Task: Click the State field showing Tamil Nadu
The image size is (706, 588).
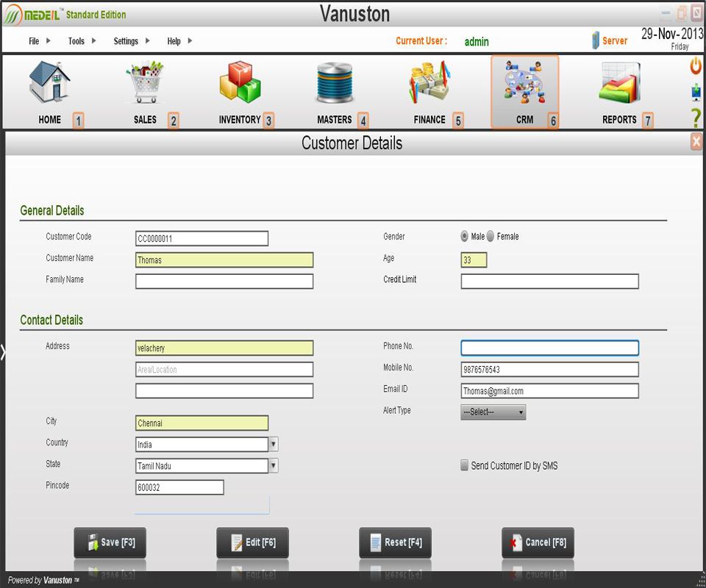Action: (202, 466)
